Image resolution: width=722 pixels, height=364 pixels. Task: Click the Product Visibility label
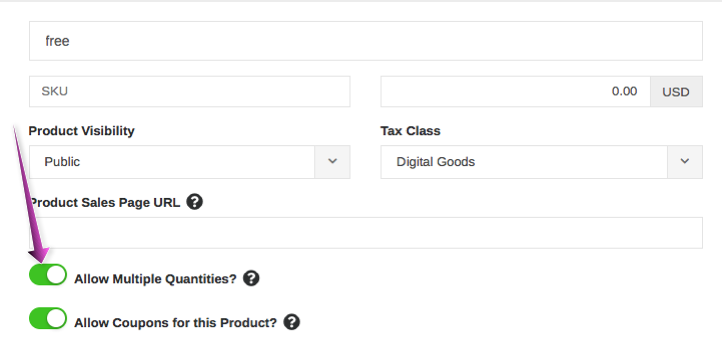(82, 131)
